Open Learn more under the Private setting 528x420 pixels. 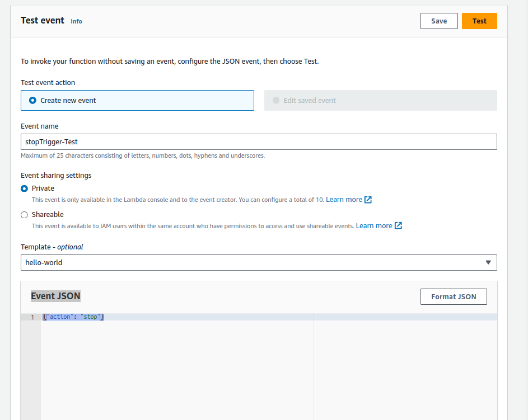[x=344, y=199]
